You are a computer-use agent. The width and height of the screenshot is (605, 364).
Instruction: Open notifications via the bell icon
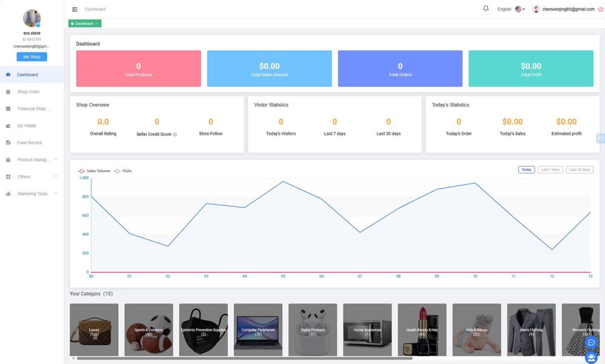pos(486,8)
